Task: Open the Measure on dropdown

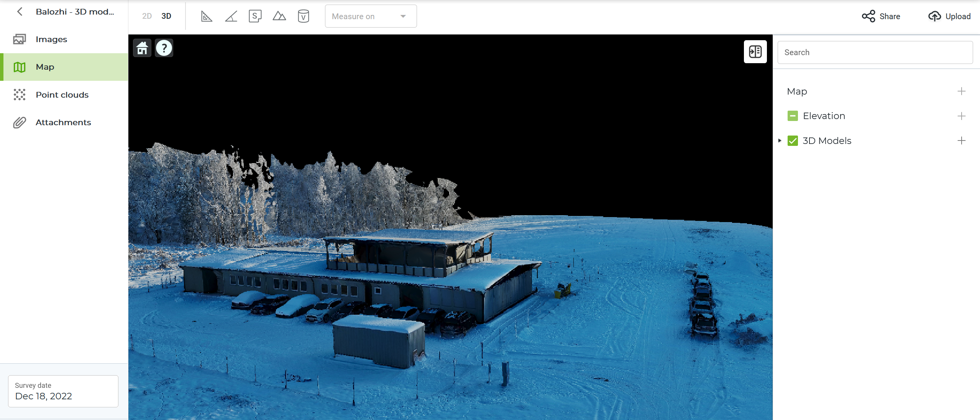Action: point(371,16)
